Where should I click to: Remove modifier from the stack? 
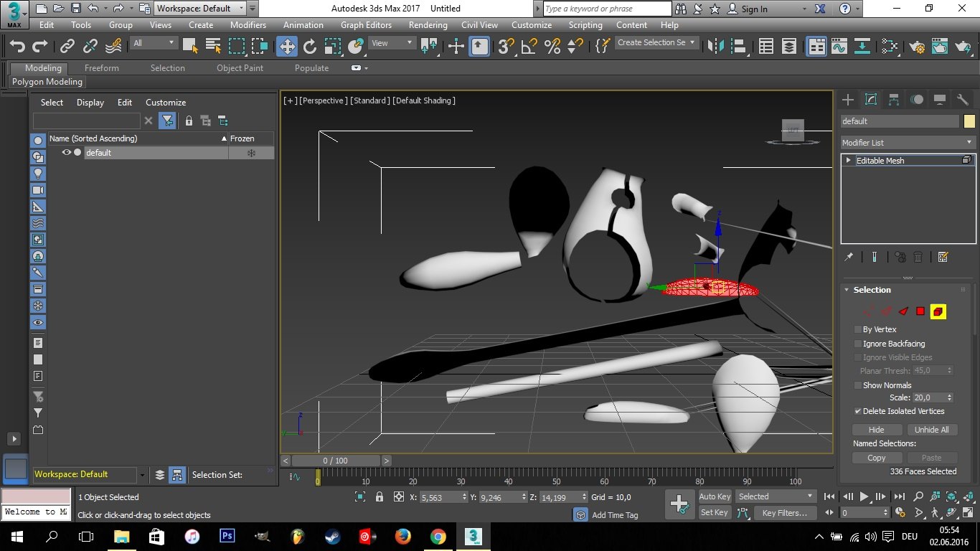pyautogui.click(x=918, y=257)
